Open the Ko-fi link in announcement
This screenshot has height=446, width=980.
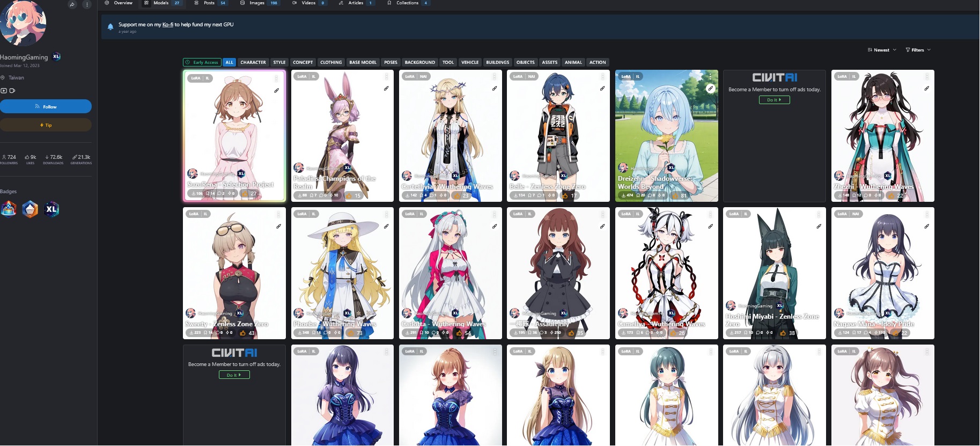click(x=168, y=25)
